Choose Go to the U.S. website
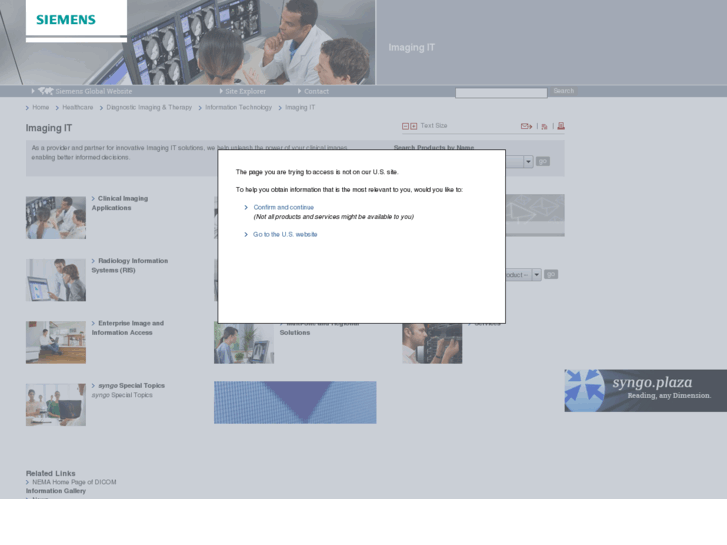 click(285, 235)
